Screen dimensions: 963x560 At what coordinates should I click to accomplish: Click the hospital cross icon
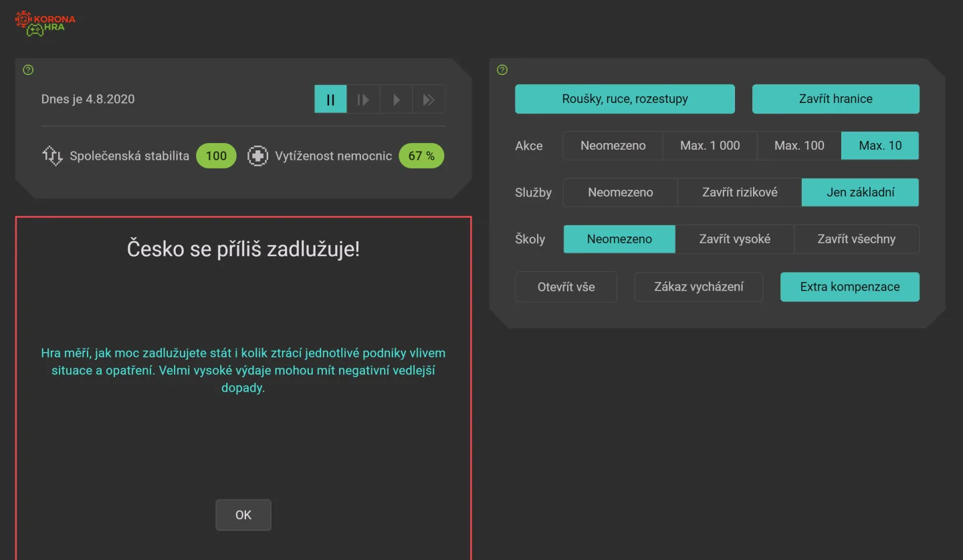[x=257, y=156]
